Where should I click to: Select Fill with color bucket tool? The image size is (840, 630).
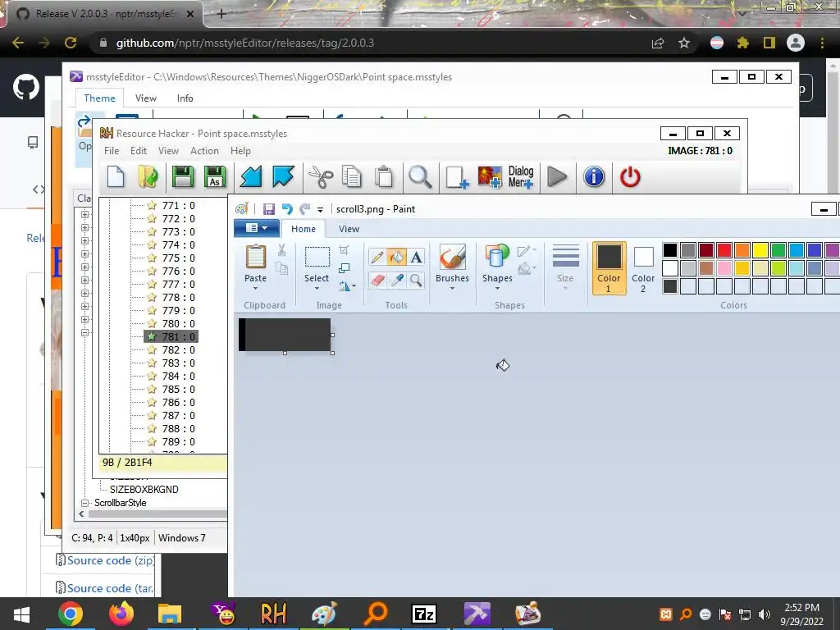coord(396,257)
